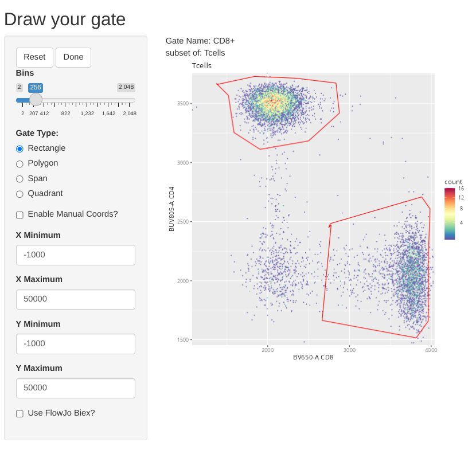476x450 pixels.
Task: Enable Manual Coords checkbox
Action: (x=20, y=214)
